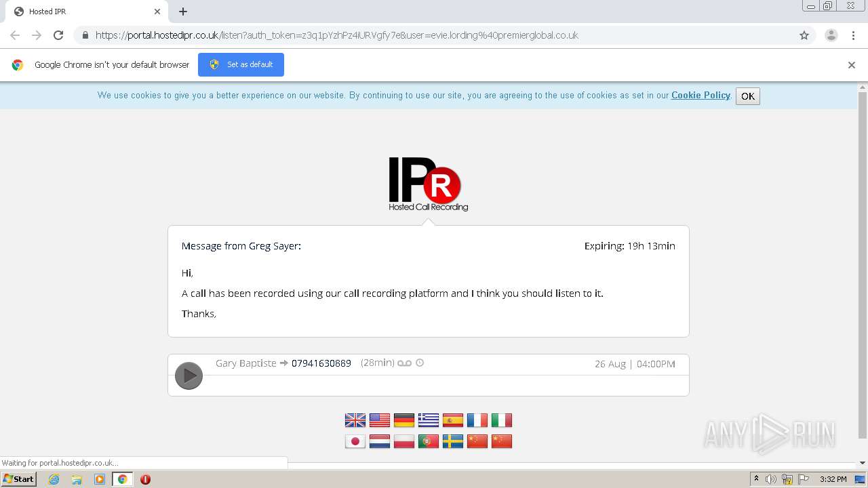Choose the Spanish flag language

coord(453,420)
